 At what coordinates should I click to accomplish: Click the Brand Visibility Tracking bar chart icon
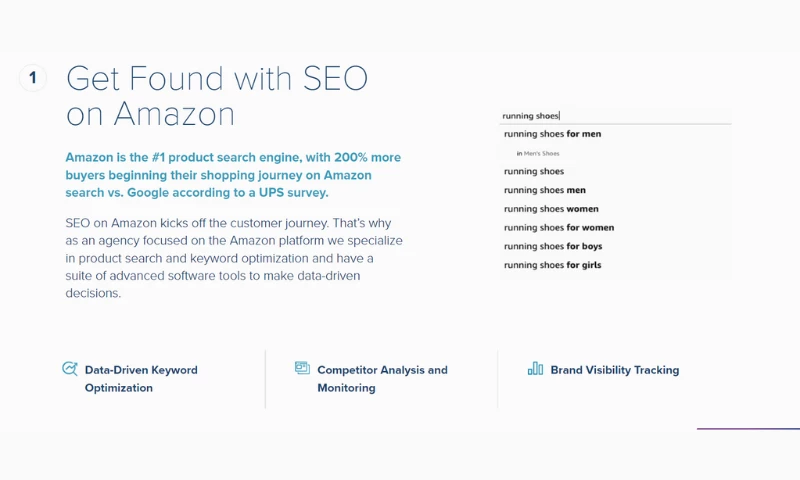click(x=535, y=369)
